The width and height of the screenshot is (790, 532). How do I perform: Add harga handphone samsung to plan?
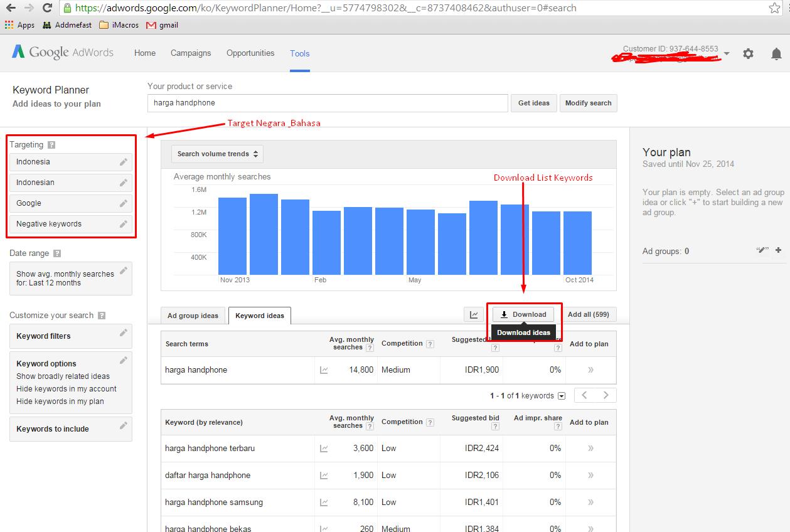(x=590, y=503)
